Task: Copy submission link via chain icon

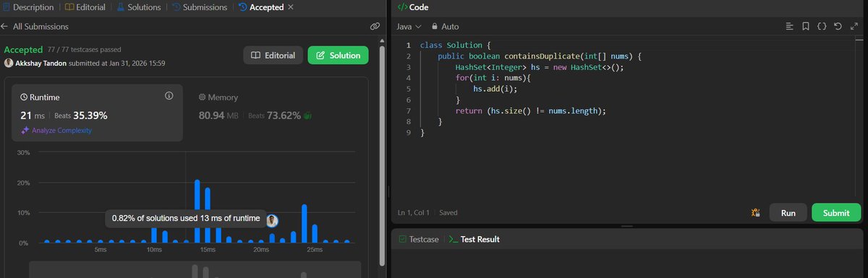Action: click(375, 27)
